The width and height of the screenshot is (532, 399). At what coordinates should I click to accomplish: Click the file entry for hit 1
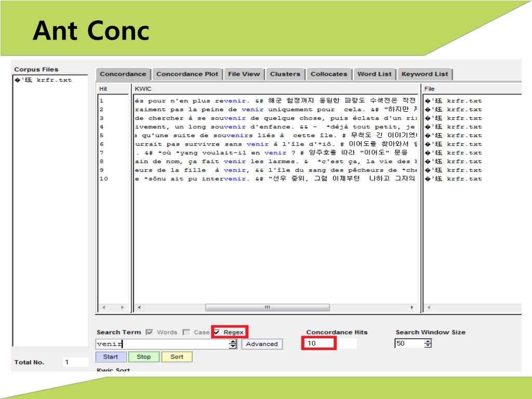(453, 101)
